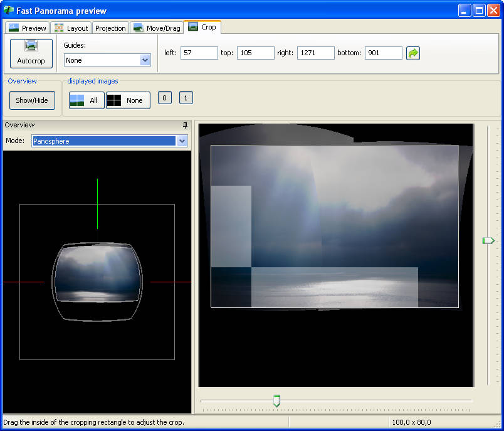Toggle Overview with Show/Hide button
This screenshot has height=431, width=504.
pyautogui.click(x=32, y=100)
